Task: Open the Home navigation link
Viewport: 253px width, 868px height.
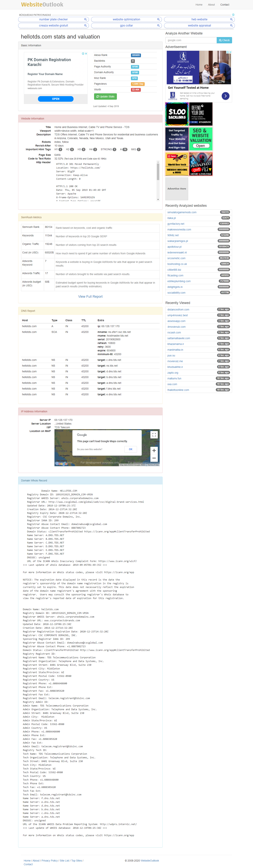Action: (199, 5)
